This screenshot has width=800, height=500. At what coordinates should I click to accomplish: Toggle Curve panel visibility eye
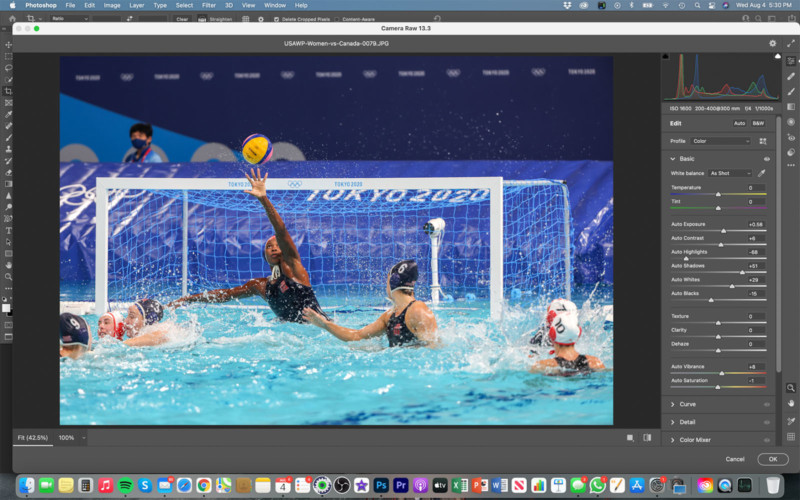coord(766,404)
